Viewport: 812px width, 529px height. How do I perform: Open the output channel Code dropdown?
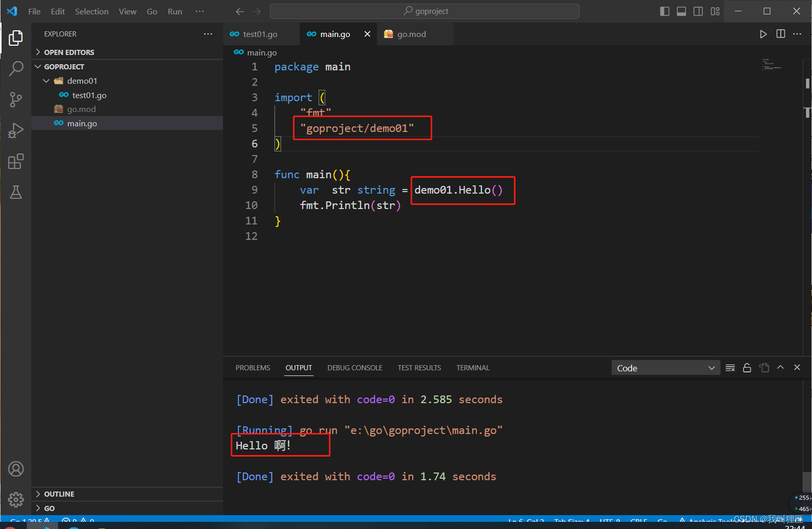pyautogui.click(x=666, y=368)
